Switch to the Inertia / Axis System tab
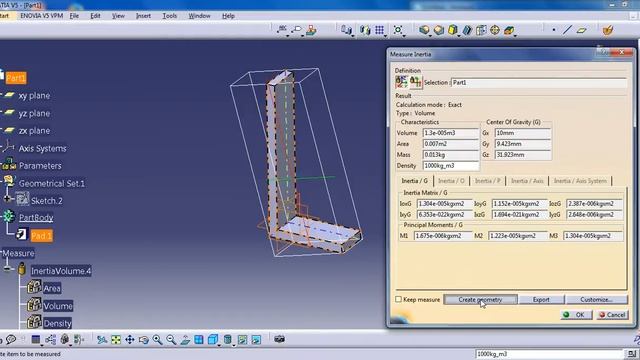Image resolution: width=640 pixels, height=360 pixels. tap(580, 181)
